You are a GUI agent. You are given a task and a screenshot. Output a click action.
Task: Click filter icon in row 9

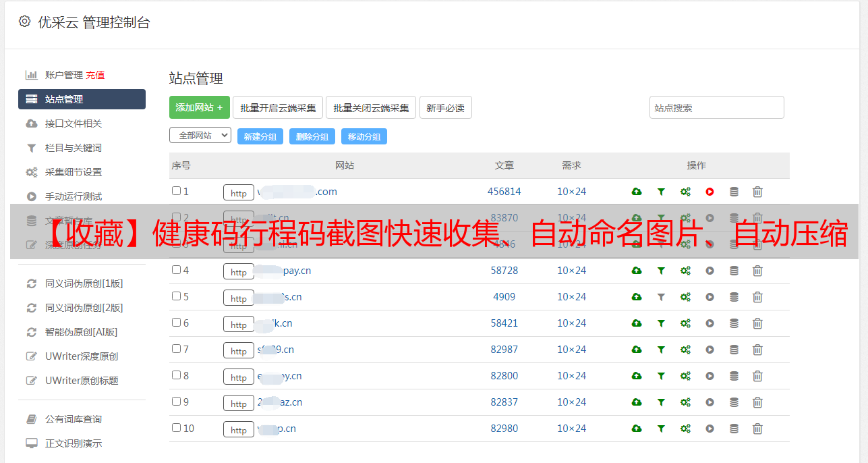coord(661,402)
